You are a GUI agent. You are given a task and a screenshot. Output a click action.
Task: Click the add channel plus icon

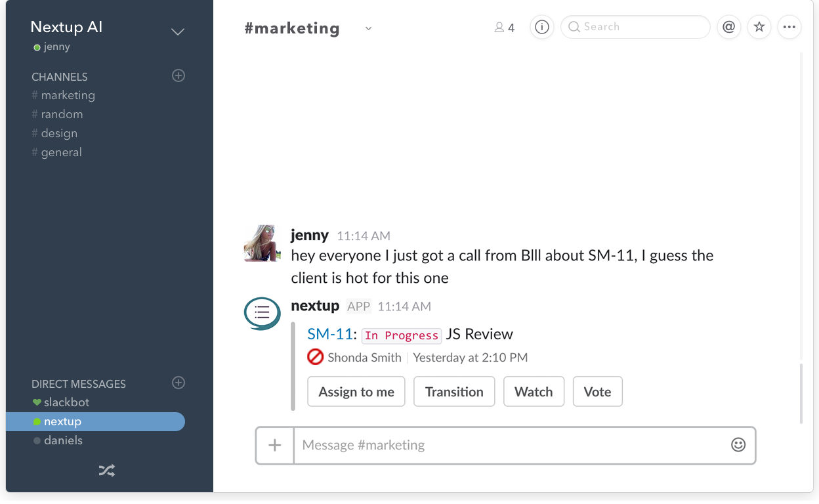[x=178, y=75]
